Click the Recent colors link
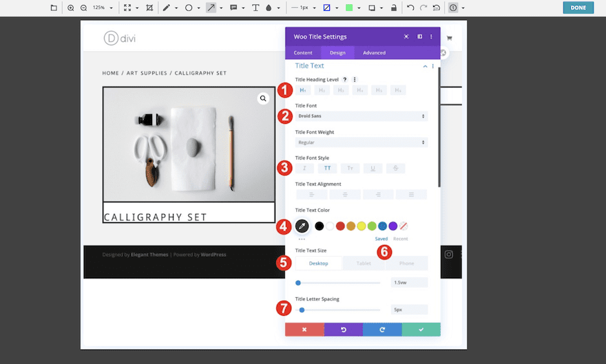Image resolution: width=606 pixels, height=364 pixels. 400,239
